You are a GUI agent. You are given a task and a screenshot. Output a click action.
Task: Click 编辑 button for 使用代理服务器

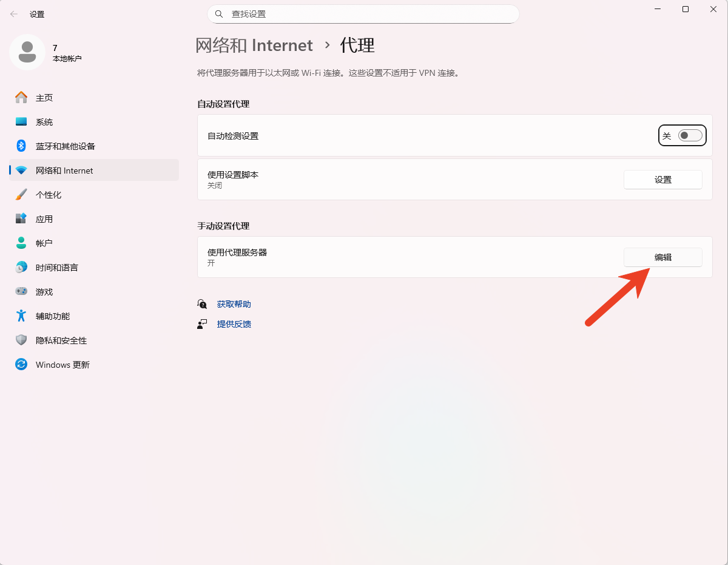(662, 257)
